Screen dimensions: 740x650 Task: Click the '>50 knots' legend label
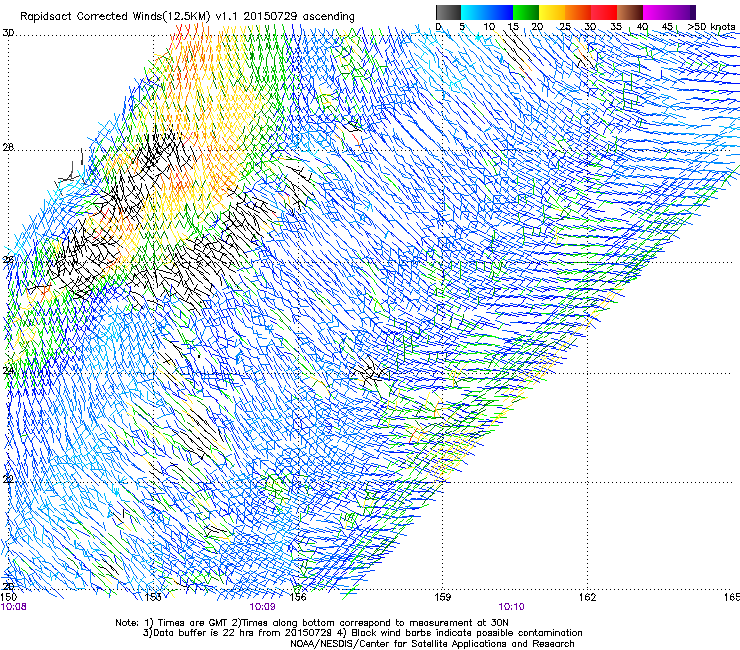point(711,27)
